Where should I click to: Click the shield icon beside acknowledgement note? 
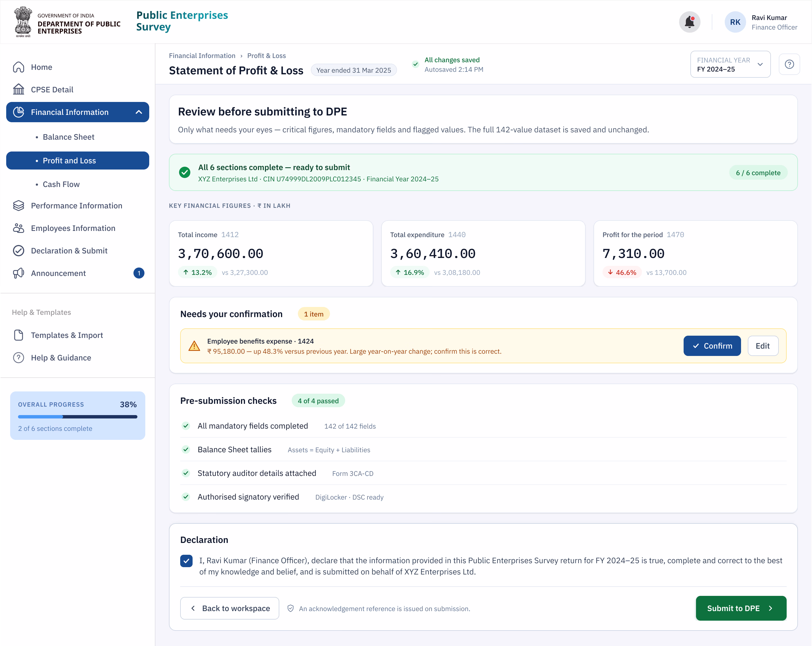(x=290, y=608)
